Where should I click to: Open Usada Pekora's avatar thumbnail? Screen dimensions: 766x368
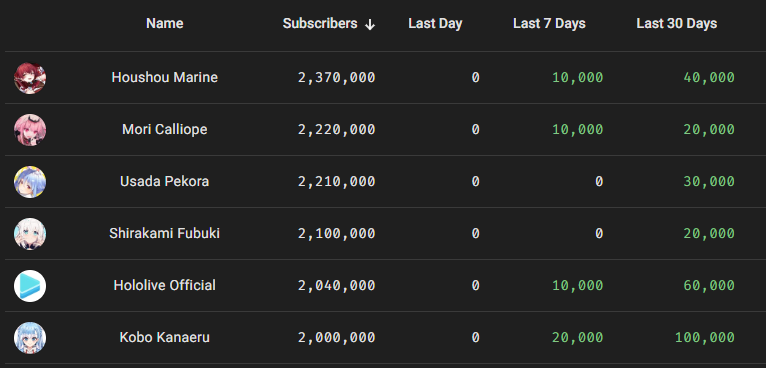[30, 182]
